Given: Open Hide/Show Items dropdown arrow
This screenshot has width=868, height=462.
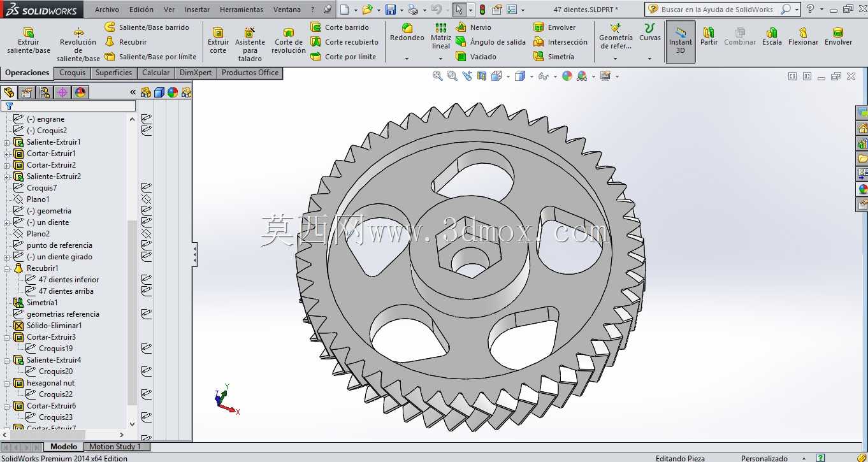Looking at the screenshot, I should 555,76.
